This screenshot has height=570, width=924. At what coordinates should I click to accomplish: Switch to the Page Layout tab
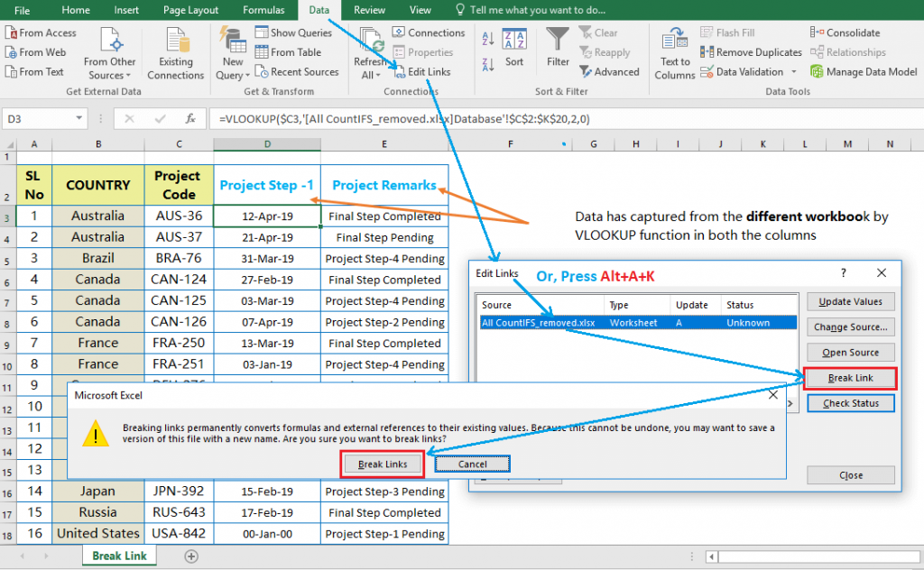click(x=191, y=10)
